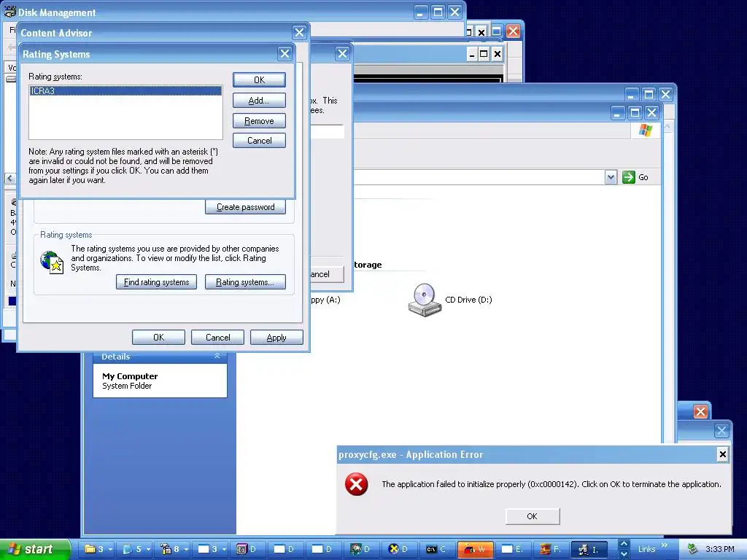The image size is (747, 560).
Task: Open the address bar dropdown in My Computer
Action: click(x=611, y=178)
